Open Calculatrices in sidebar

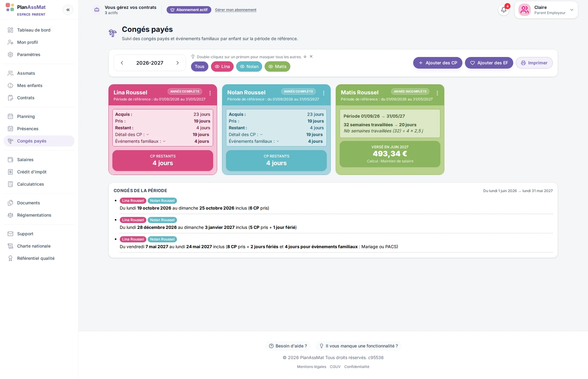(39, 184)
